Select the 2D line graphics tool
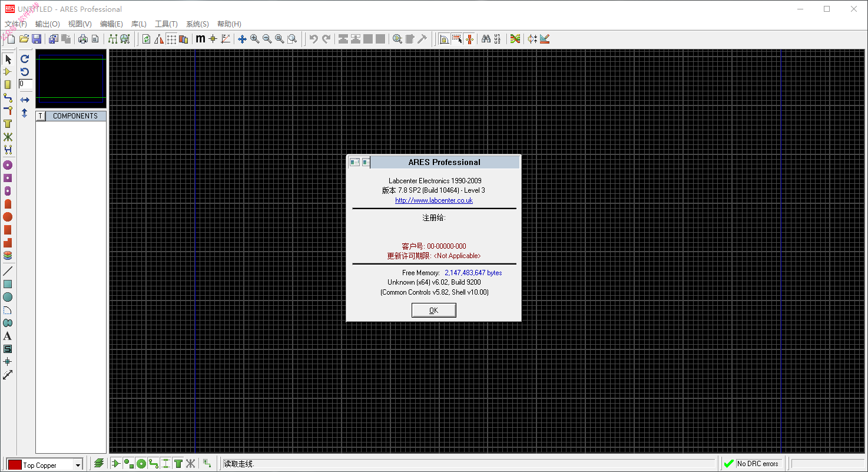The width and height of the screenshot is (868, 472). point(8,271)
